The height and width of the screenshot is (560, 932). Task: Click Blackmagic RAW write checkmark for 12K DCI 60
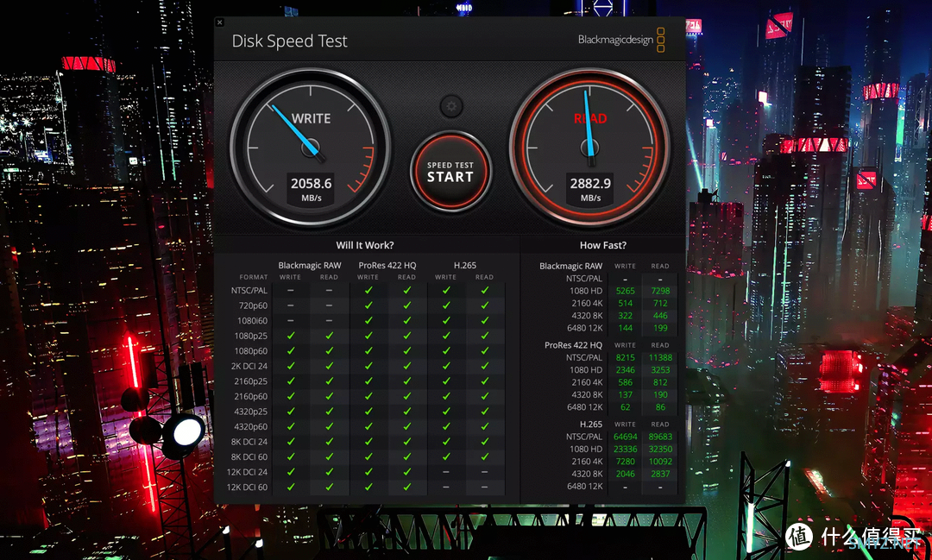(x=291, y=487)
